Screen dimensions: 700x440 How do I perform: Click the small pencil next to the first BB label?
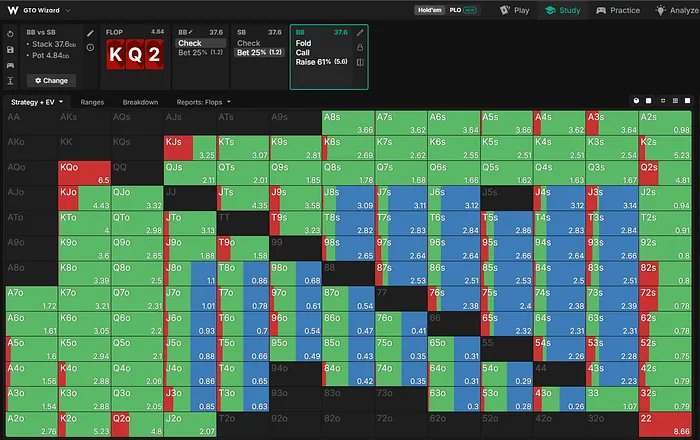coord(191,32)
